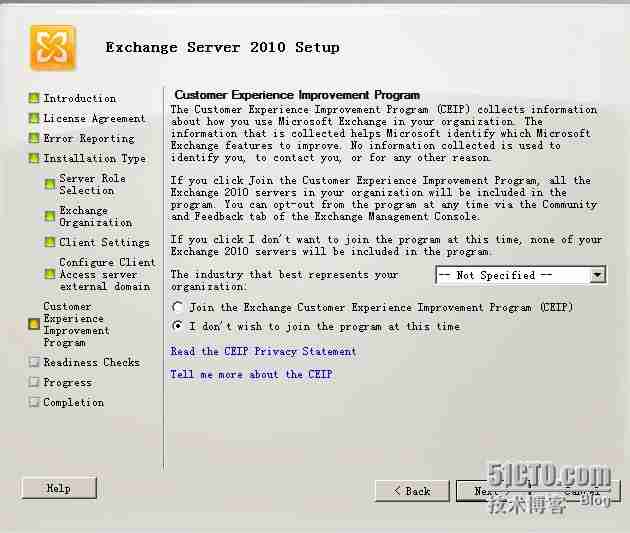This screenshot has width=630, height=533.
Task: Click the green icon beside Client Settings
Action: coord(49,242)
